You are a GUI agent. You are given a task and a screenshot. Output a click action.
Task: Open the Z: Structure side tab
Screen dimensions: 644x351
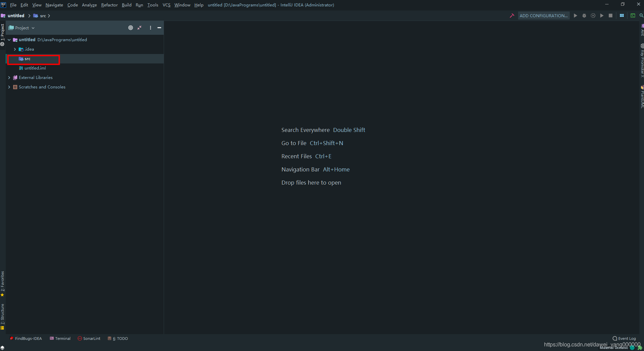[x=2, y=316]
